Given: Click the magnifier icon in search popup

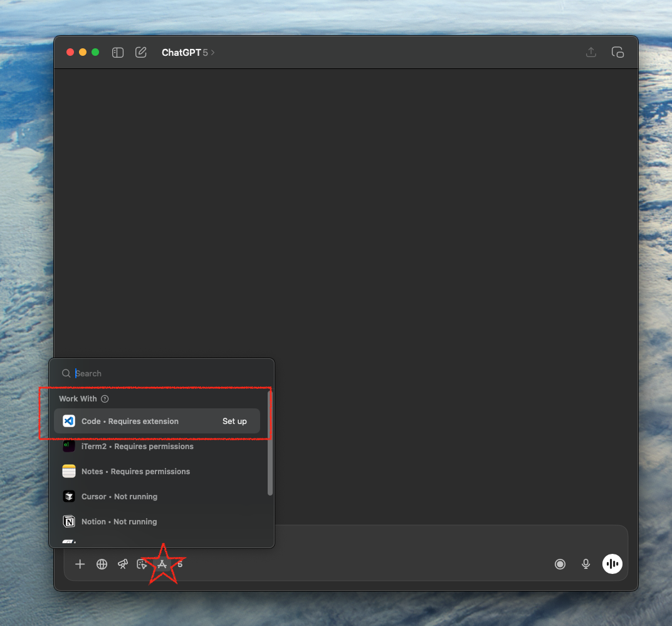Looking at the screenshot, I should [x=66, y=373].
